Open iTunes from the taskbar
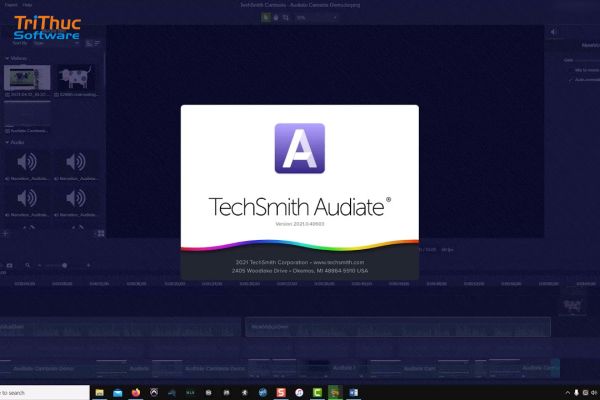This screenshot has height=400, width=600. click(299, 393)
